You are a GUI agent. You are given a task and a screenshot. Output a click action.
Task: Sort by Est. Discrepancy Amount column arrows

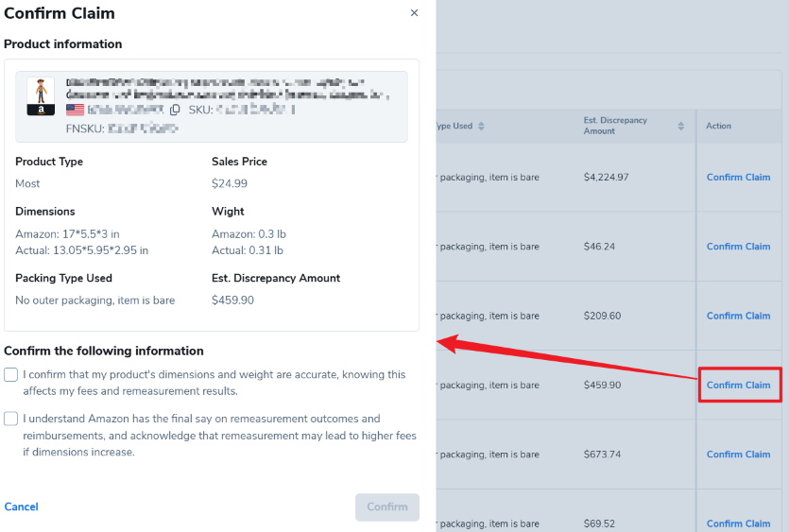click(x=680, y=127)
